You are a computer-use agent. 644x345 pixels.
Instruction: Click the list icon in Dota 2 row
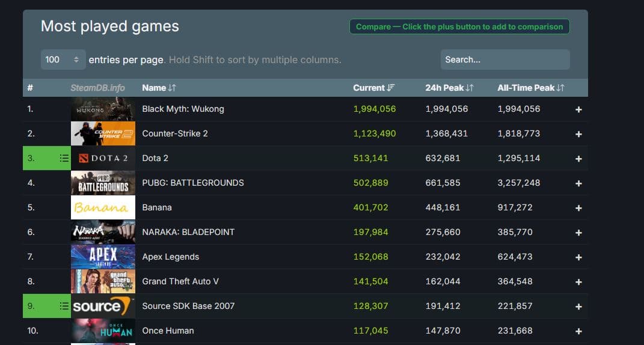(64, 158)
